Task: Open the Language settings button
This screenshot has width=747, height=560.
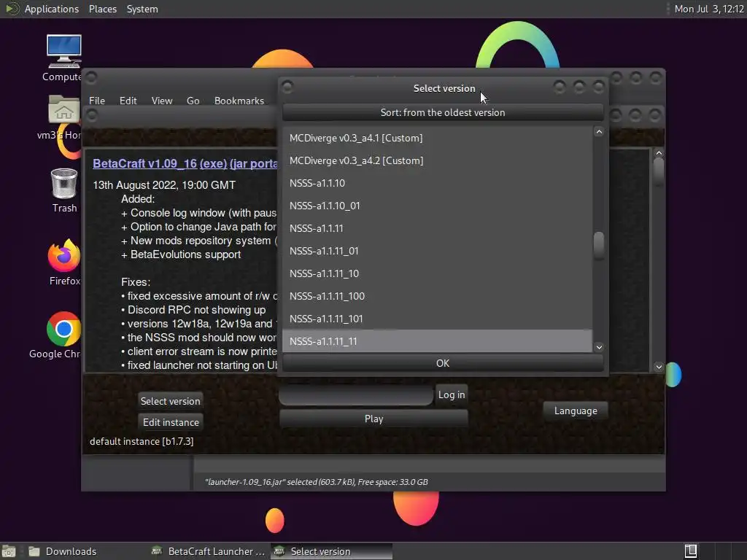Action: click(576, 411)
